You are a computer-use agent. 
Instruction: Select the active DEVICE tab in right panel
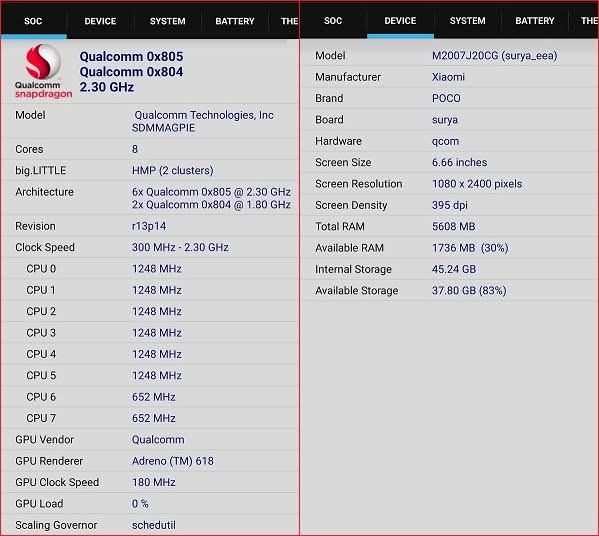(x=400, y=21)
